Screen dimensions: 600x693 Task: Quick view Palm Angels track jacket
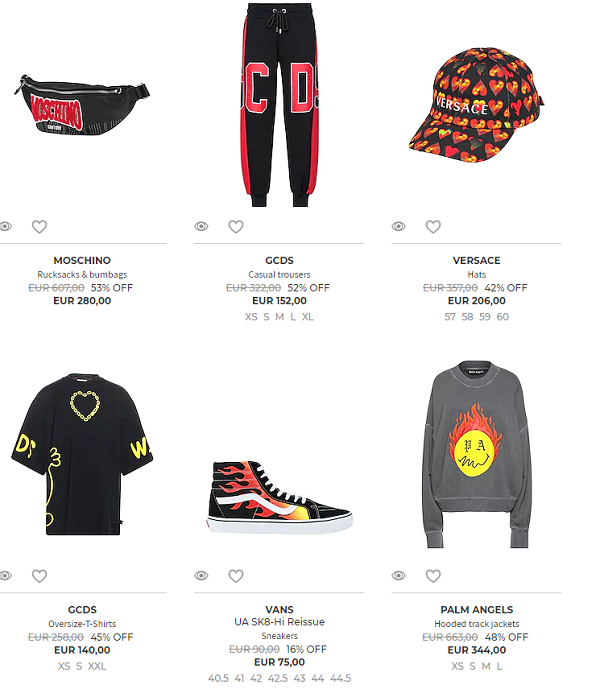coord(398,575)
